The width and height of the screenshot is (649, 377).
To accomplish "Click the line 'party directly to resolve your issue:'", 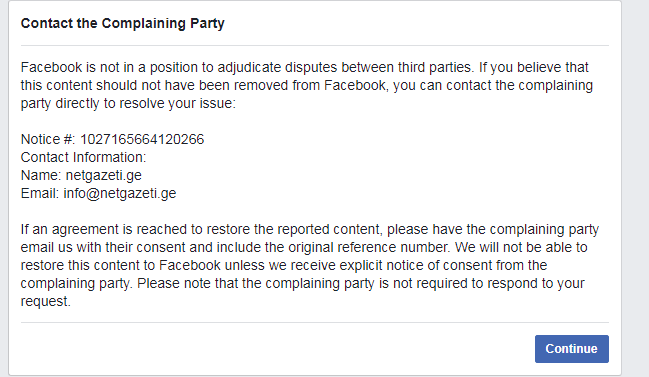I will click(128, 103).
